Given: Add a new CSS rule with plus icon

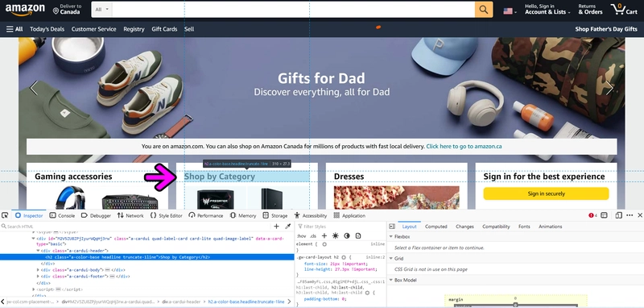Looking at the screenshot, I should (x=324, y=235).
